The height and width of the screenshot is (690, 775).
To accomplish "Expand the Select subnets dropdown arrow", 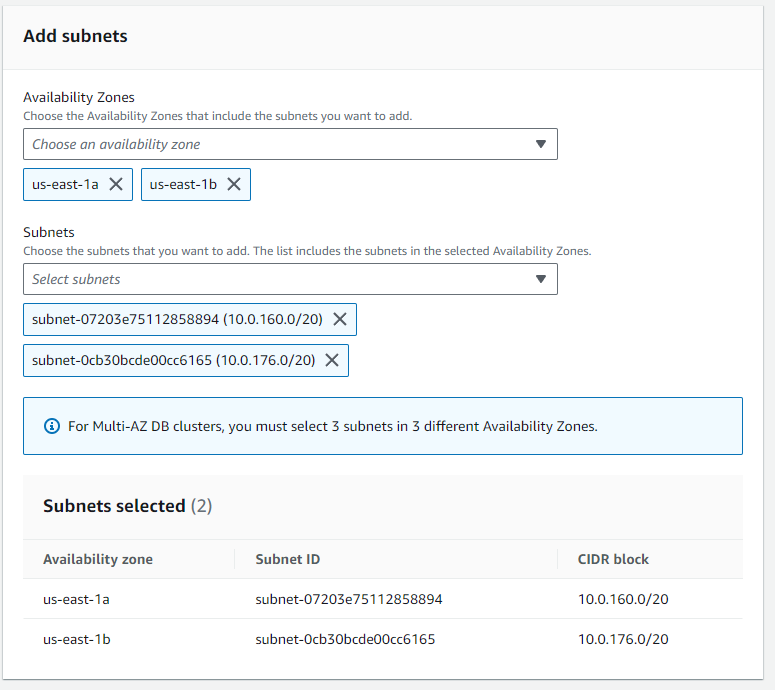I will (x=541, y=279).
